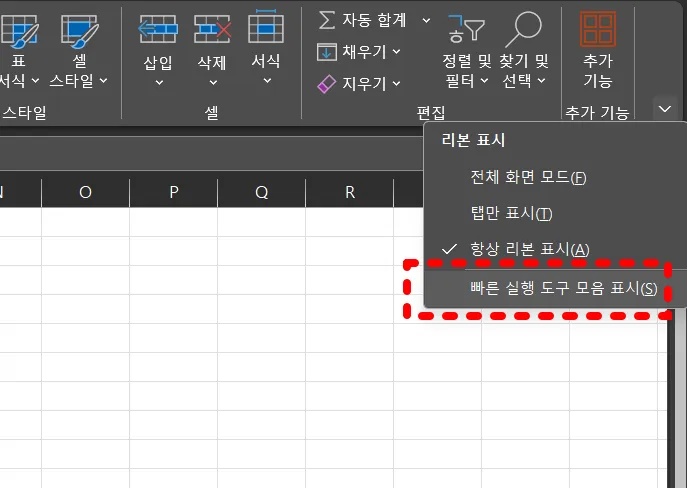Click the 지우기 eraser icon
Image resolution: width=687 pixels, height=488 pixels.
327,84
